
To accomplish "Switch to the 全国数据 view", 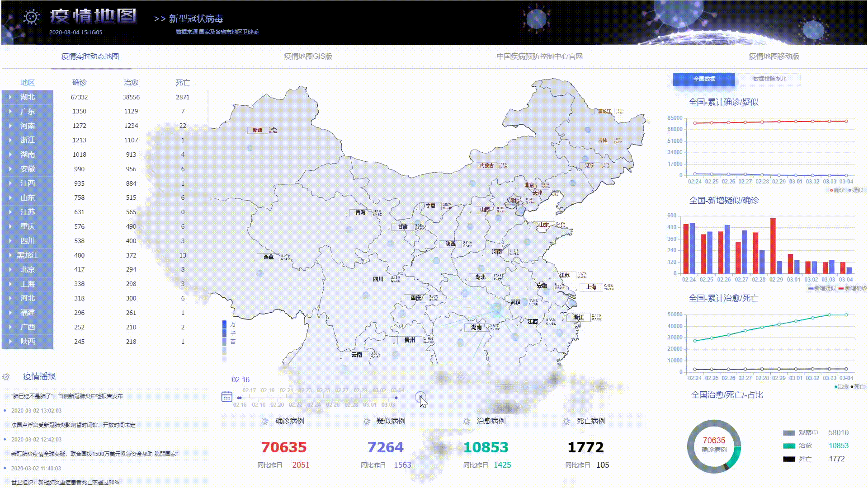I will 704,79.
